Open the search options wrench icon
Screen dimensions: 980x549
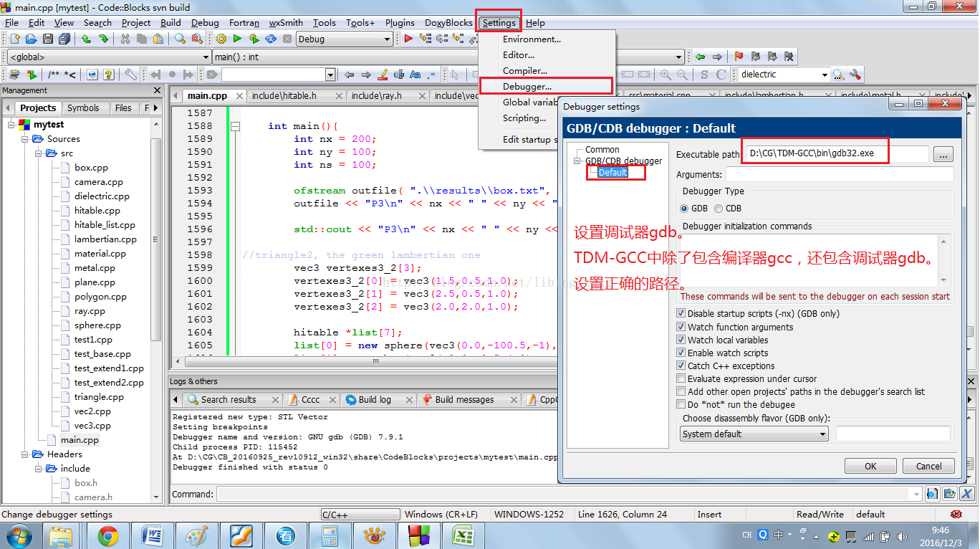(855, 75)
